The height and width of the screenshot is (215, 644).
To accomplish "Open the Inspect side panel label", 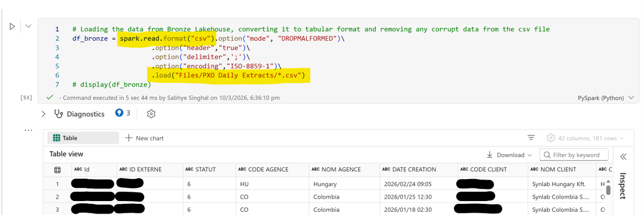I will (x=623, y=186).
